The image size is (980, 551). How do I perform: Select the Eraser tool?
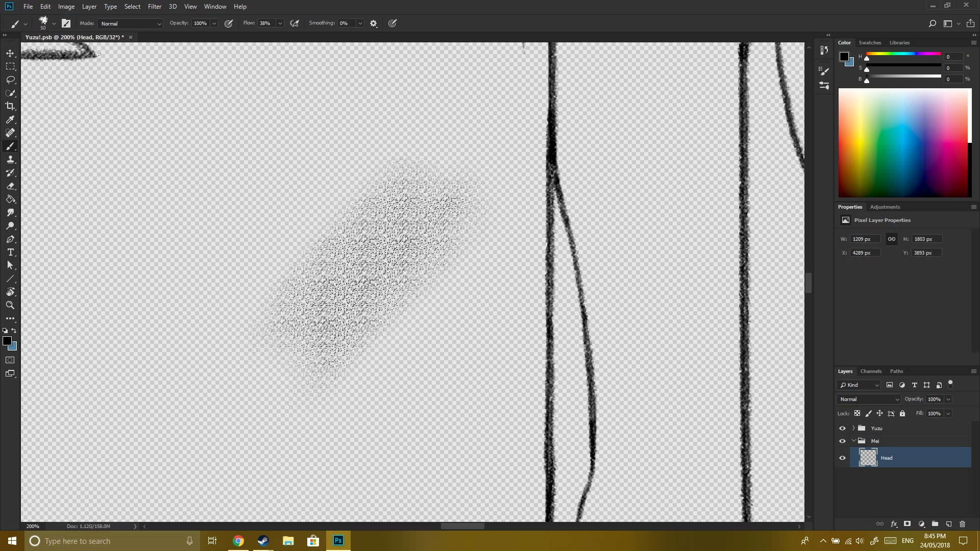click(10, 186)
